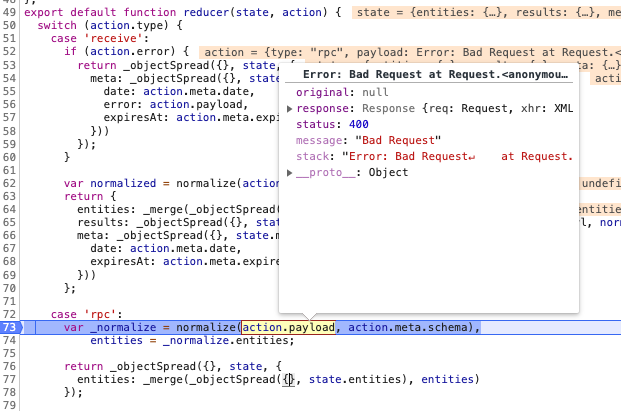The image size is (621, 411).
Task: Click 'action.meta.date' on line 55
Action: click(x=196, y=91)
